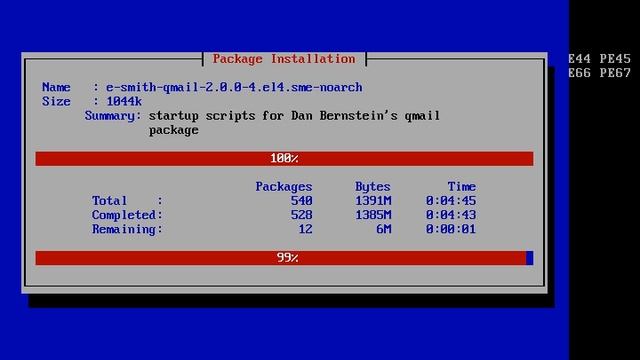The width and height of the screenshot is (640, 360).
Task: Click completed packages value 528
Action: (302, 215)
